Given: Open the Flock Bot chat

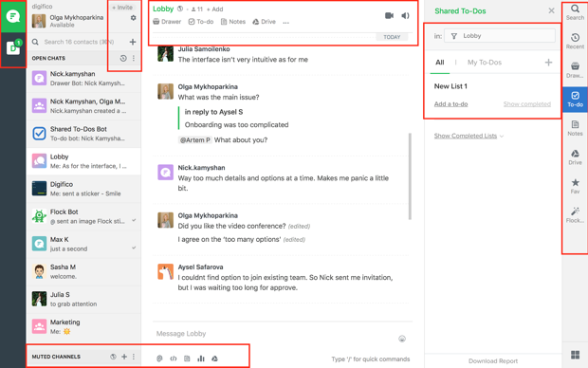Looking at the screenshot, I should click(83, 216).
